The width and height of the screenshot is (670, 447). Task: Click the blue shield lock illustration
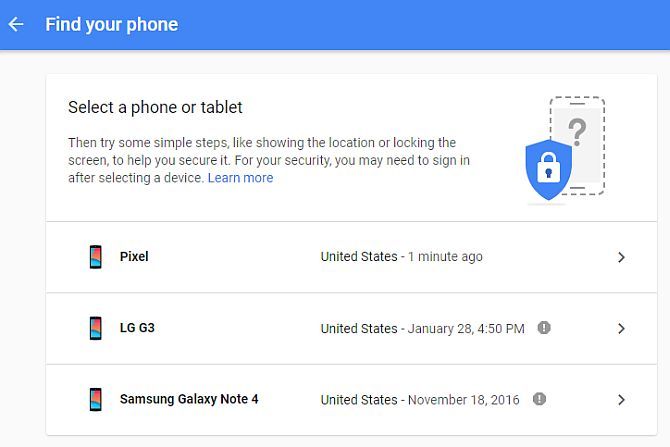coord(548,170)
